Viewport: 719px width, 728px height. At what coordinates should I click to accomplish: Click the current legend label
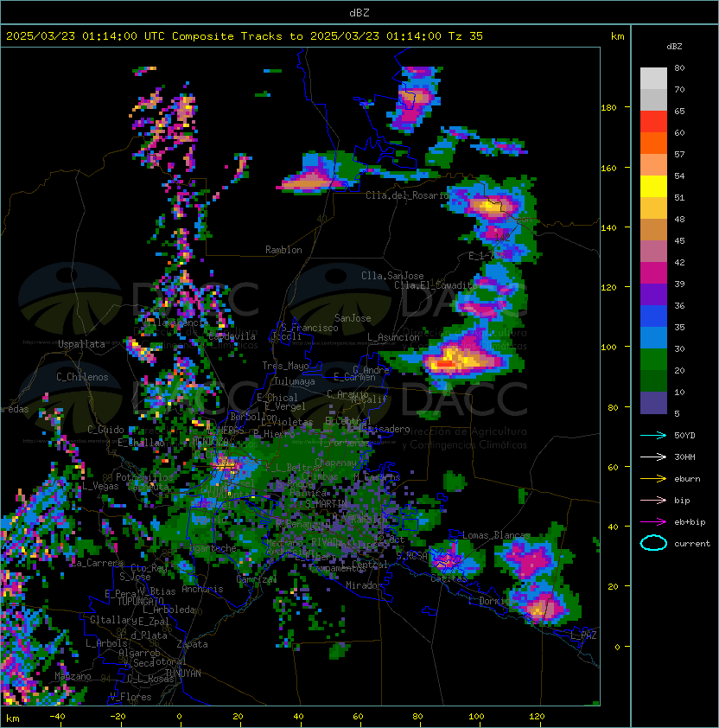(692, 544)
